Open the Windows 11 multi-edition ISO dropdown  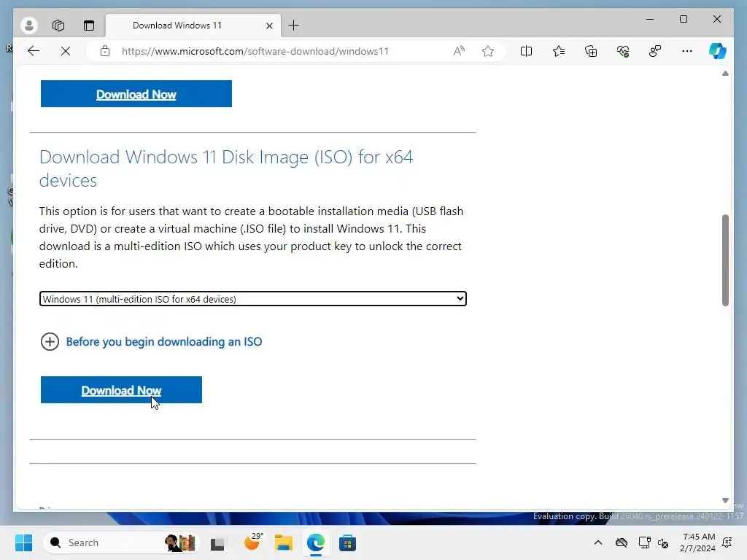coord(253,298)
